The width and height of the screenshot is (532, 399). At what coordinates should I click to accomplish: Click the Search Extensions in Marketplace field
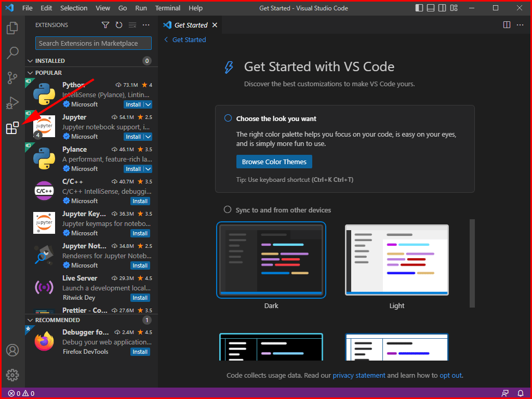[x=94, y=44]
